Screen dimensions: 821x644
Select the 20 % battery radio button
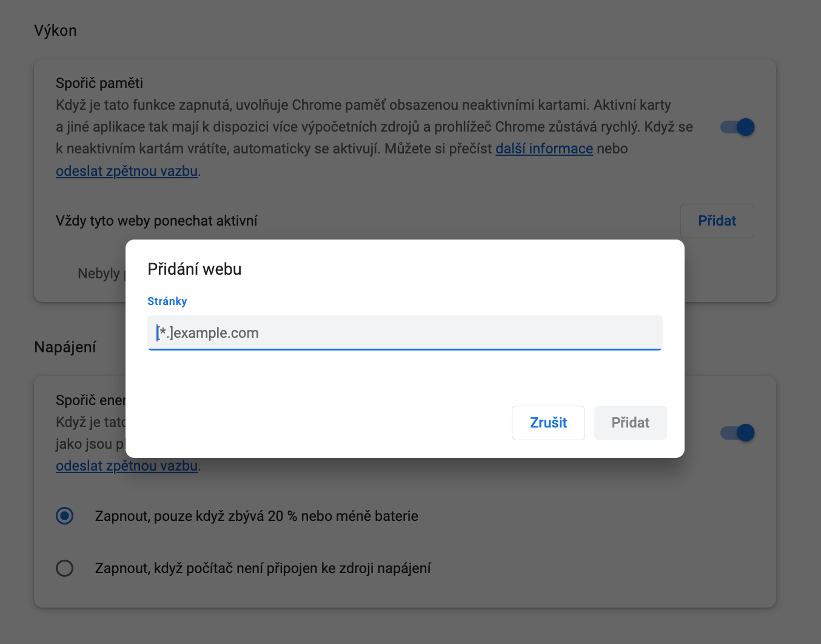pyautogui.click(x=65, y=516)
